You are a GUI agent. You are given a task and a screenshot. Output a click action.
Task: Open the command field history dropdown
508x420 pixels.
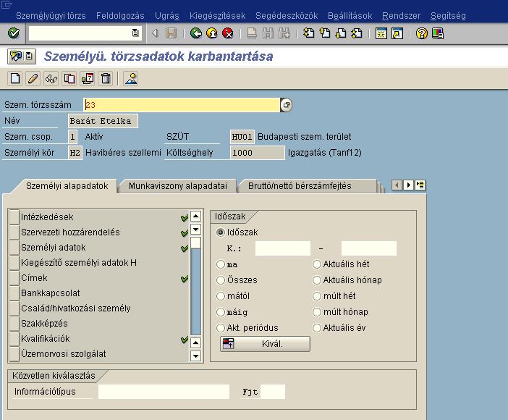coord(135,33)
